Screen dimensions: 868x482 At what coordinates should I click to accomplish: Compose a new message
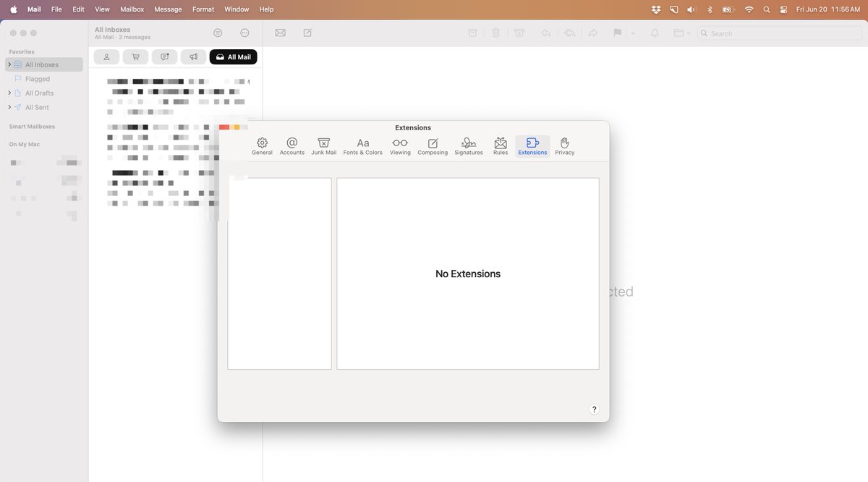(x=307, y=33)
